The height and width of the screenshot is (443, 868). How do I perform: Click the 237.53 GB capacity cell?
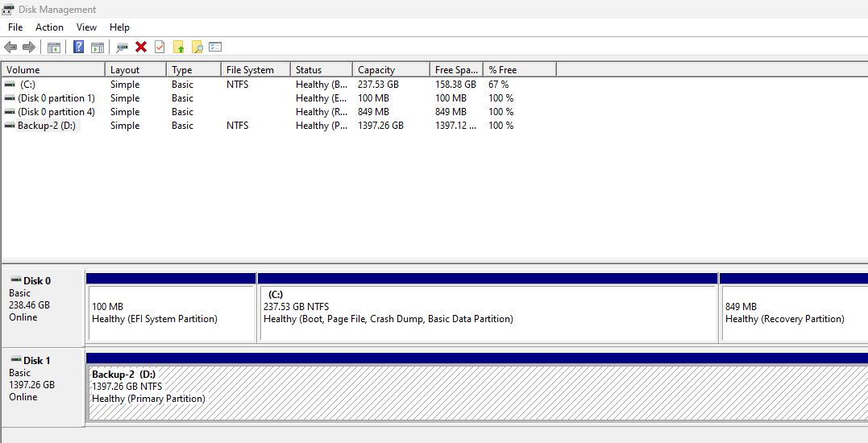pos(378,85)
